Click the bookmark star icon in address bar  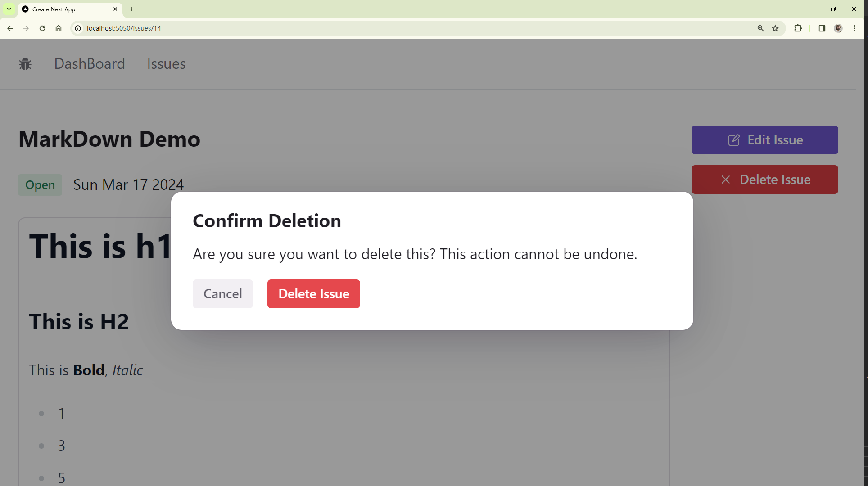[776, 28]
